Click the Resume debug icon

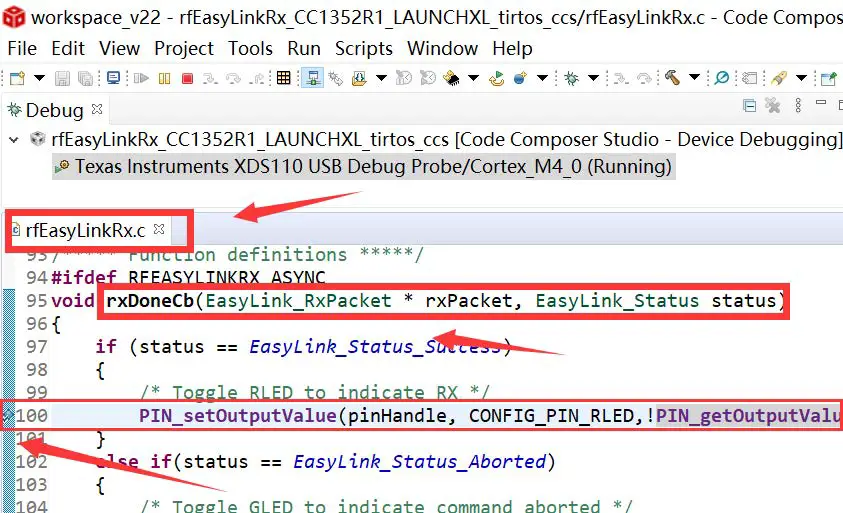(141, 79)
